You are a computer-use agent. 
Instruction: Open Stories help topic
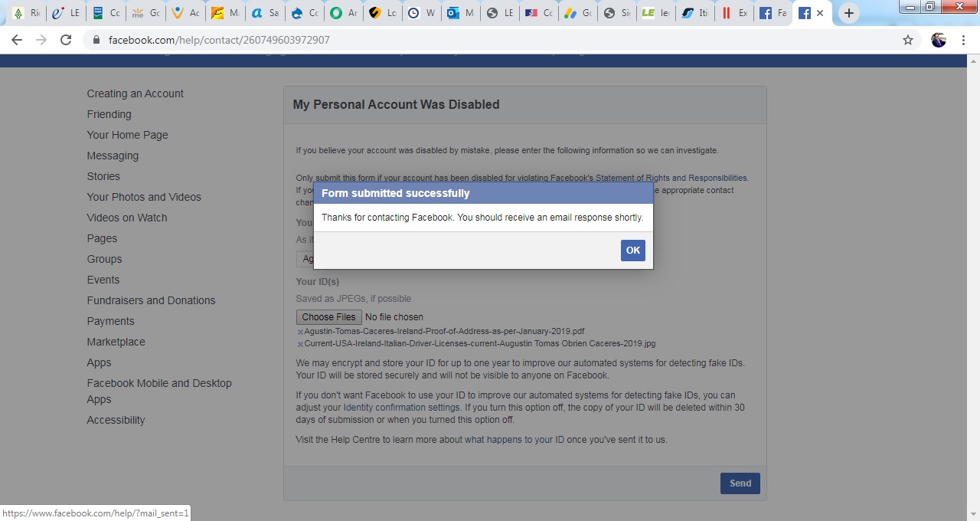coord(103,176)
